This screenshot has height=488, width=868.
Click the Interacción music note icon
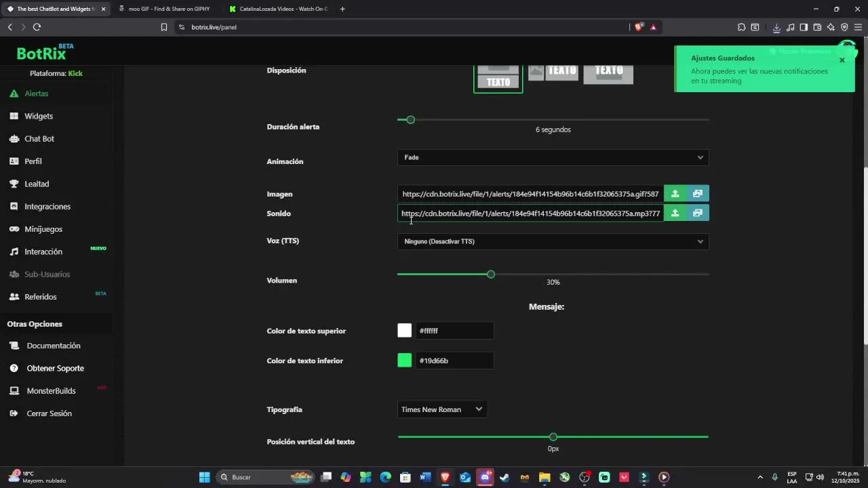click(14, 251)
